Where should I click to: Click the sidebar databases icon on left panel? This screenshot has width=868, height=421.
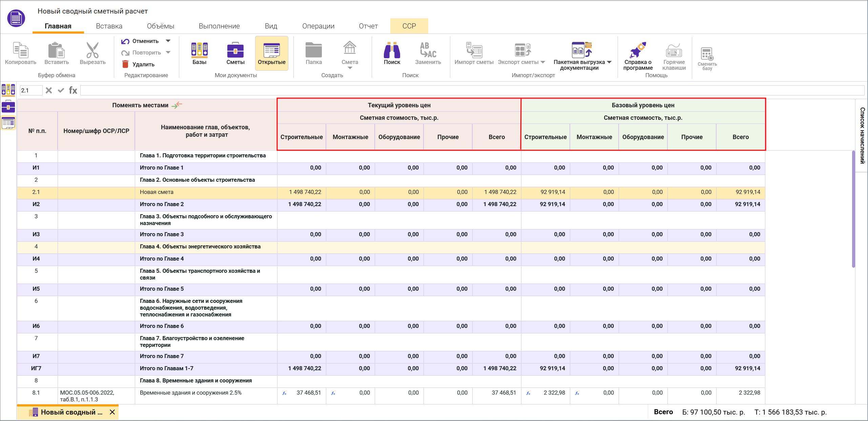tap(8, 90)
